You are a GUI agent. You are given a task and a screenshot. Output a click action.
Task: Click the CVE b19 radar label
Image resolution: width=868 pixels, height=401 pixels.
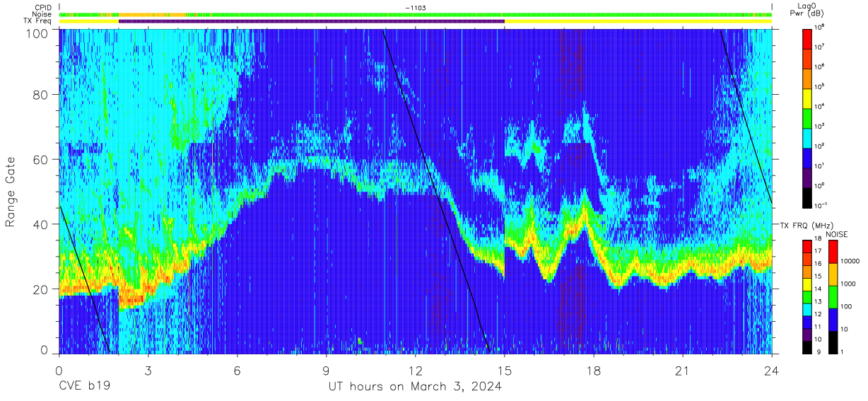(x=84, y=387)
